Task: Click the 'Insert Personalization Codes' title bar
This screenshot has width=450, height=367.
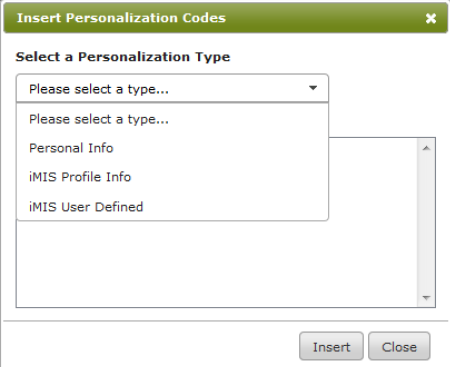Action: [226, 18]
